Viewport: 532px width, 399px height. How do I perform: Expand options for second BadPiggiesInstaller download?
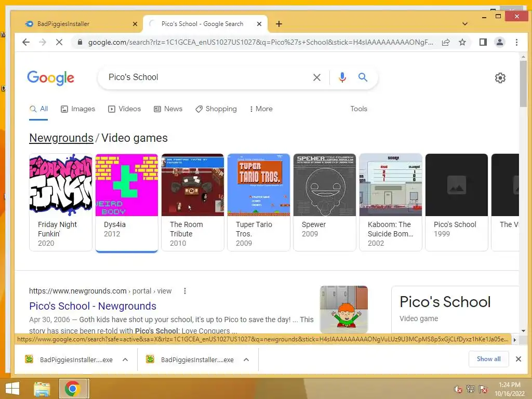coord(246,360)
